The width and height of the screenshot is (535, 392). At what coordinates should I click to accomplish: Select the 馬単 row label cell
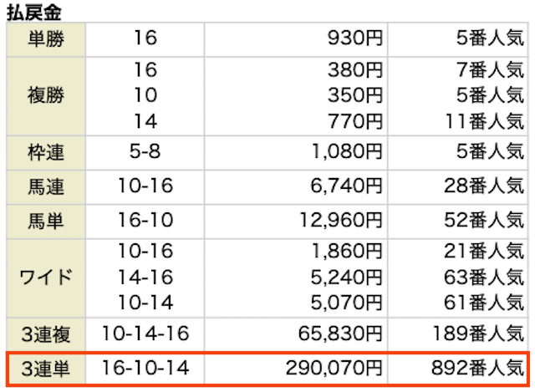[46, 219]
